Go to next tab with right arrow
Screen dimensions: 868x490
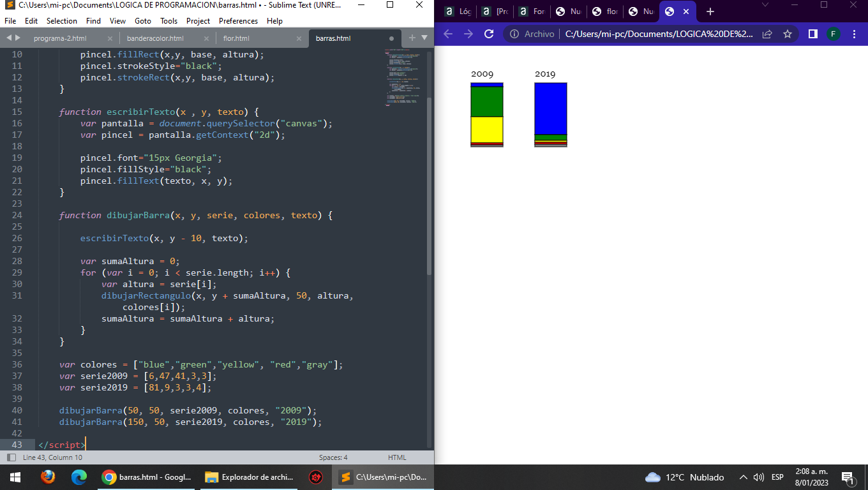click(x=17, y=38)
